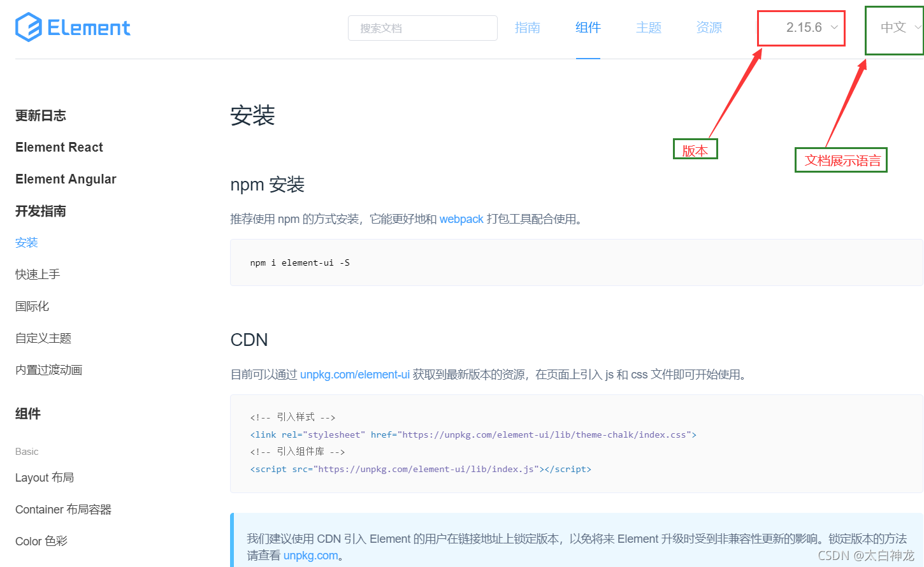Click the CDN section heading
The height and width of the screenshot is (567, 924).
click(249, 340)
